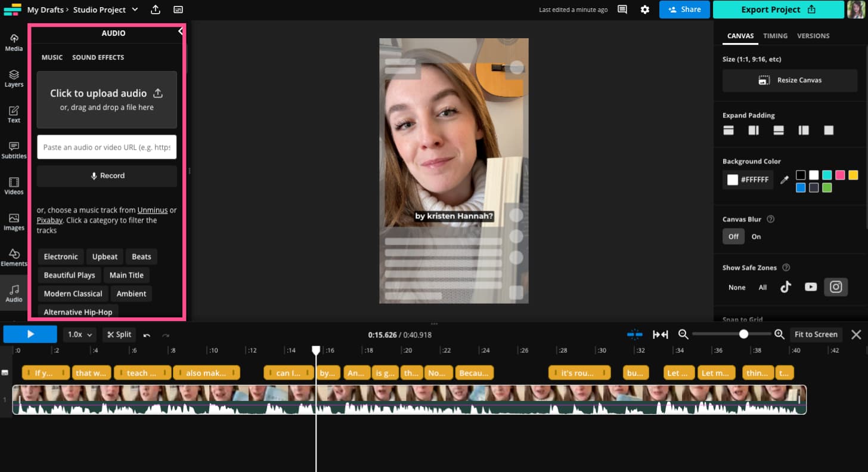Select the 'also mak...' subtitle clip
Viewport: 868px width, 472px height.
206,373
